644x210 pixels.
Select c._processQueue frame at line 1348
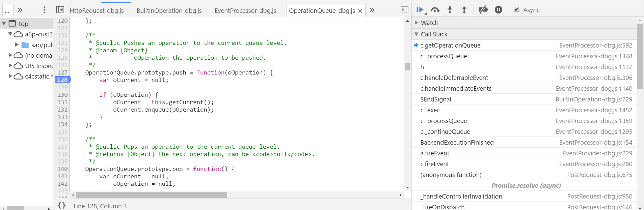tap(524, 56)
